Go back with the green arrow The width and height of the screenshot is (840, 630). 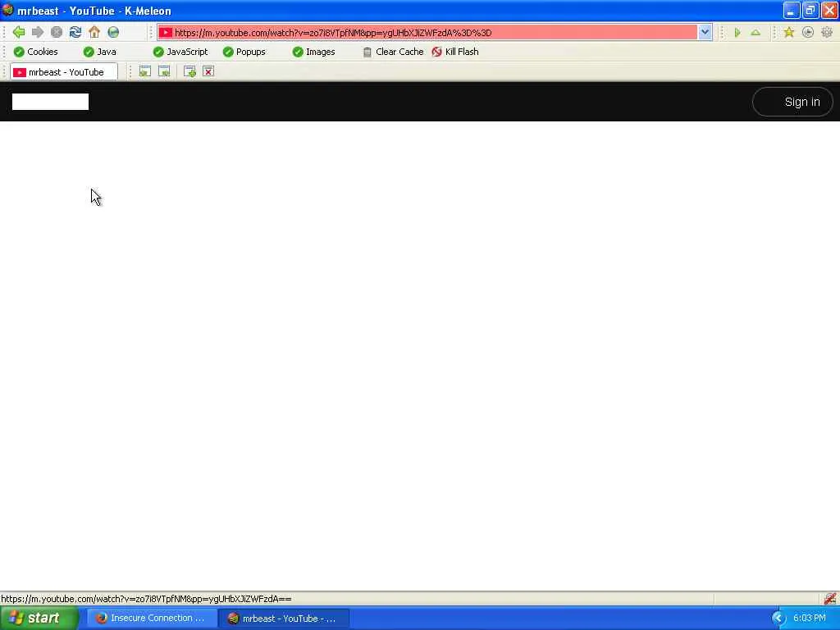click(x=19, y=32)
